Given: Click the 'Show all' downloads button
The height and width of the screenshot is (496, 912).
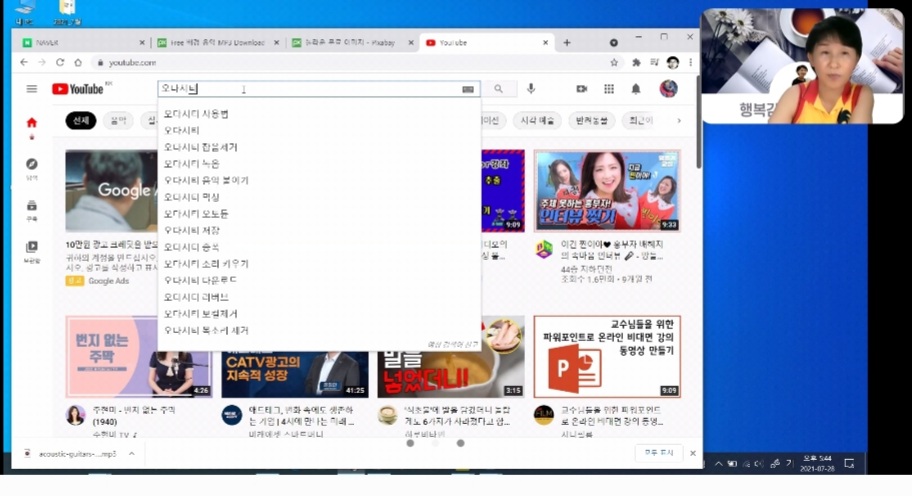Looking at the screenshot, I should 657,453.
